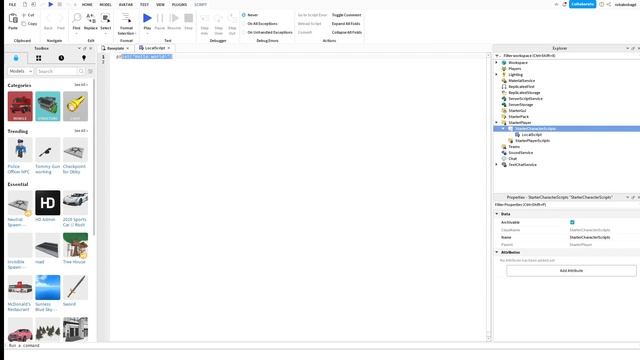640x360 pixels.
Task: Collapse the Data properties section
Action: coord(497,214)
